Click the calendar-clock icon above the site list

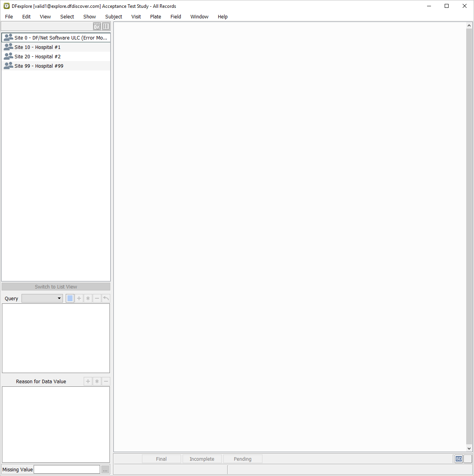click(x=97, y=26)
